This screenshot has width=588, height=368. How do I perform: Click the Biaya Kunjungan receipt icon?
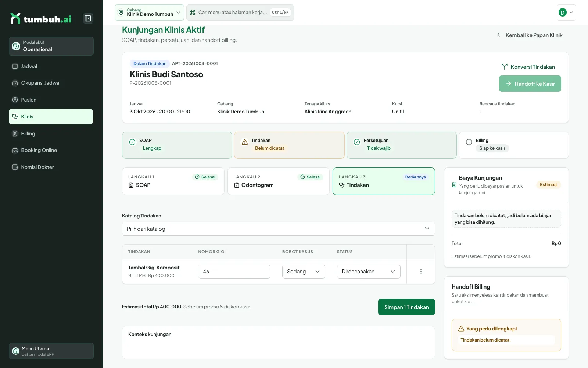(454, 185)
